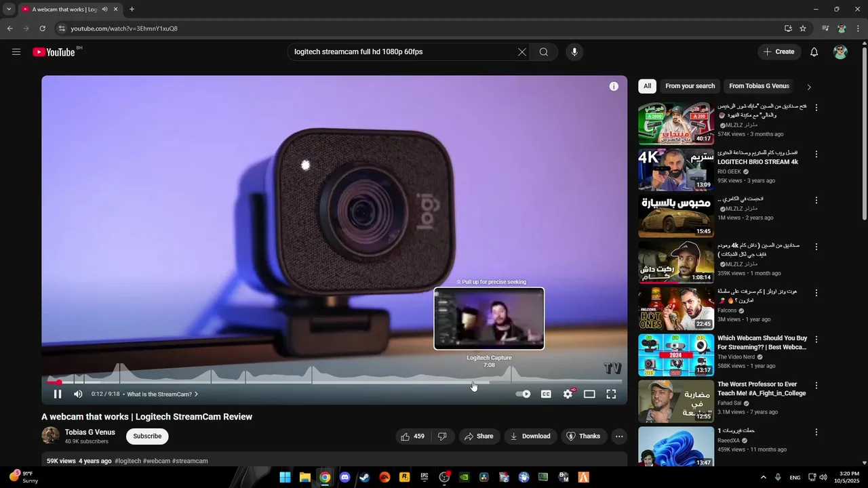Viewport: 868px width, 488px height.
Task: Reload the page in Chrome
Action: [42, 28]
